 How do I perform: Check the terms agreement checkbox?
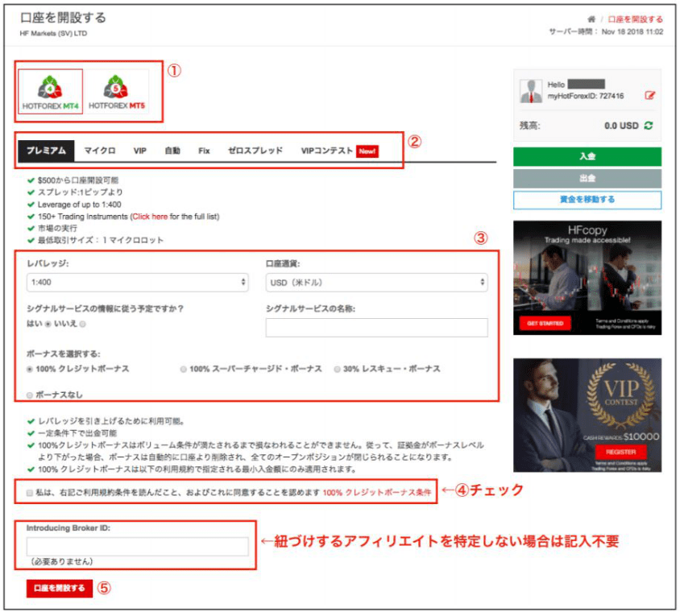click(x=30, y=491)
